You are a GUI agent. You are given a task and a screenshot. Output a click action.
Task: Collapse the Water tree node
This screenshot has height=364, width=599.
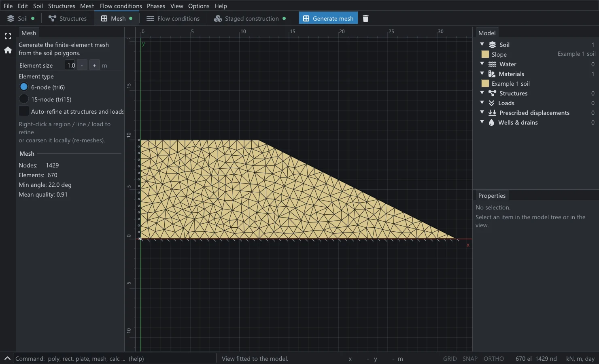pyautogui.click(x=482, y=63)
